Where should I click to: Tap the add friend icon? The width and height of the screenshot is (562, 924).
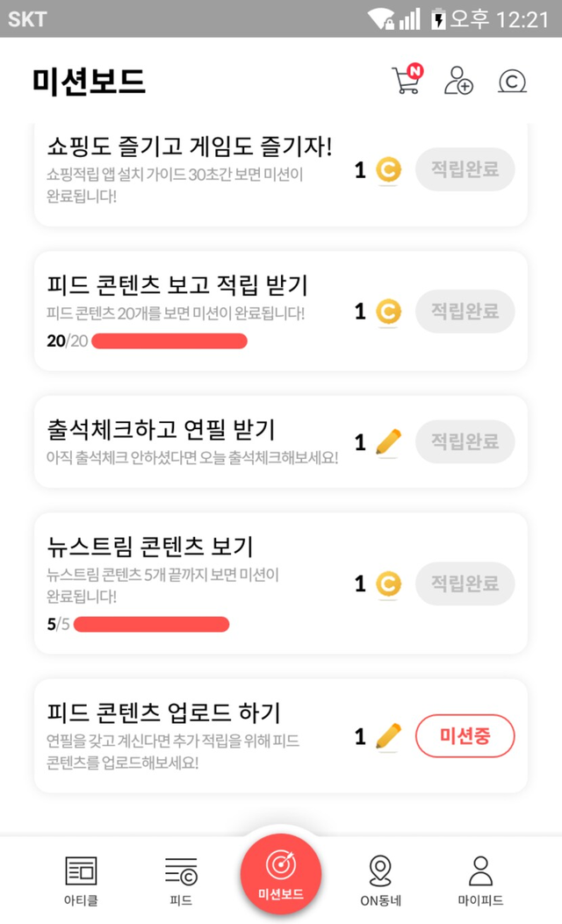(x=458, y=80)
